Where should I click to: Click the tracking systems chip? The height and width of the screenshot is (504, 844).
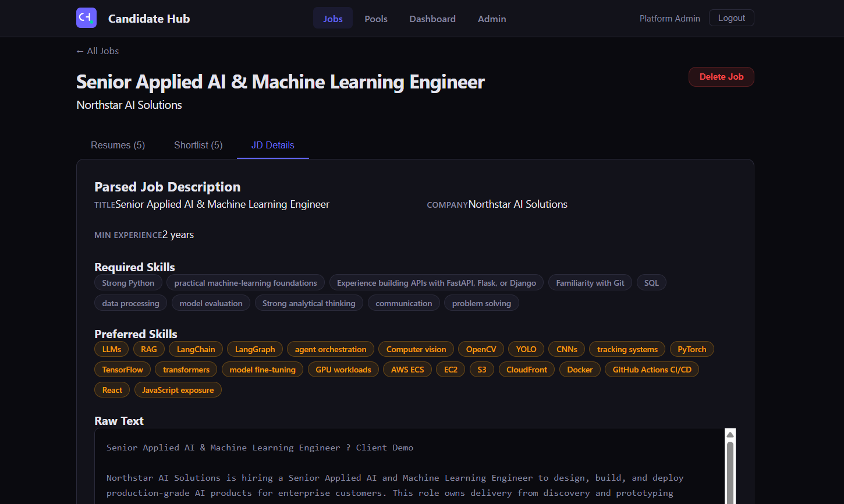coord(627,349)
